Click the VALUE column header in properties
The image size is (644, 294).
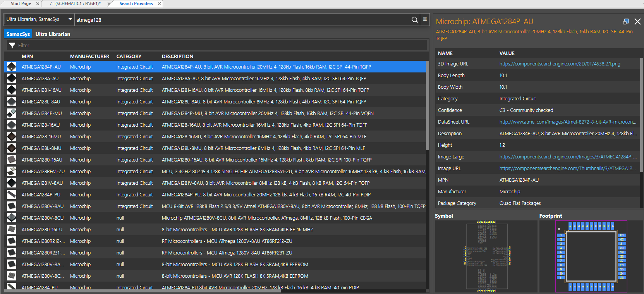point(507,53)
